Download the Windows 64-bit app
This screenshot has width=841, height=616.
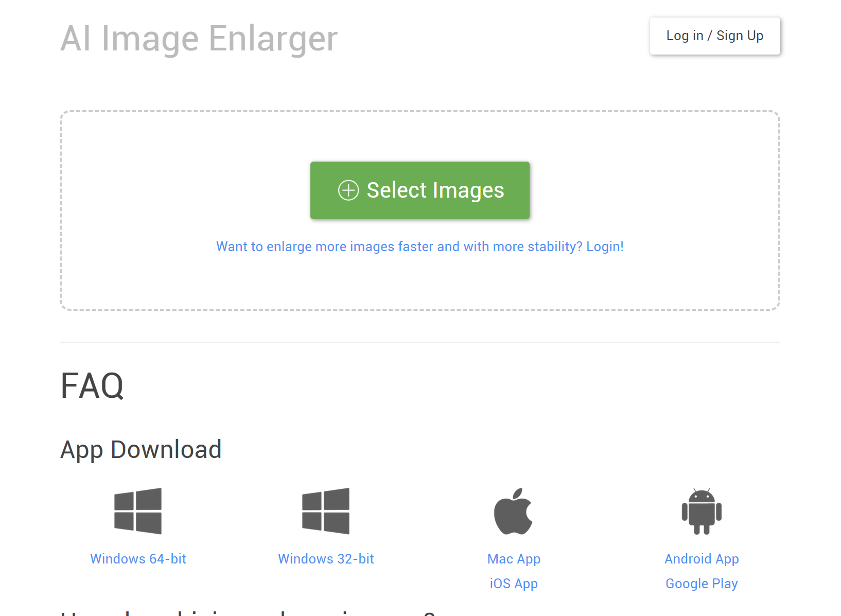pos(138,559)
